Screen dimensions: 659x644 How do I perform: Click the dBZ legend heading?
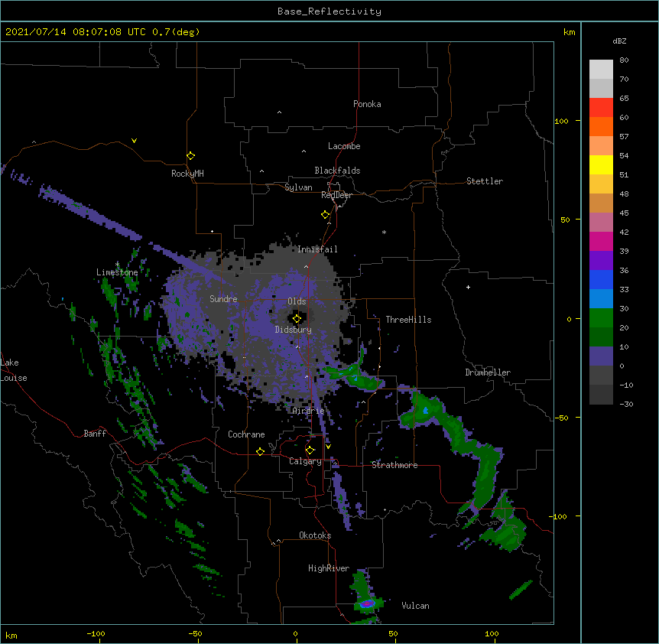click(x=619, y=41)
